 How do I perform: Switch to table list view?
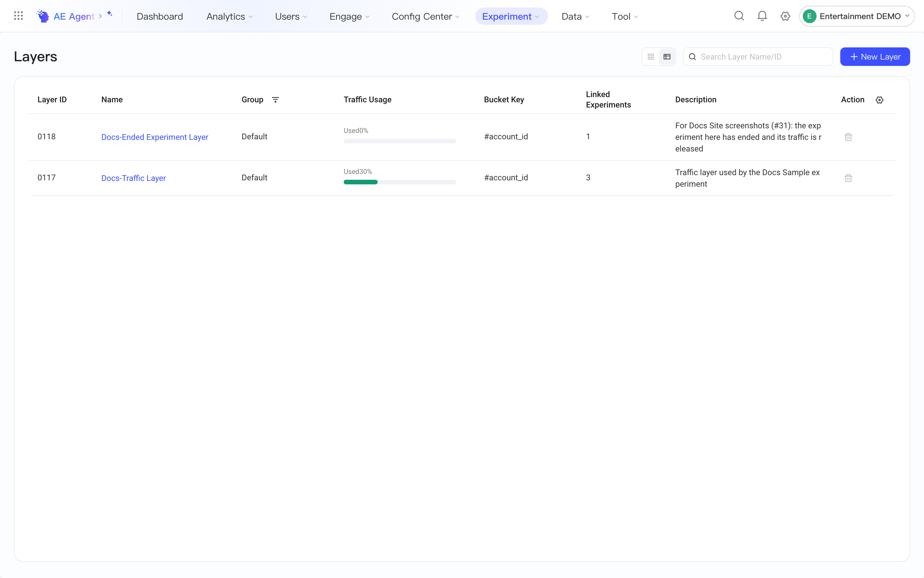point(667,57)
